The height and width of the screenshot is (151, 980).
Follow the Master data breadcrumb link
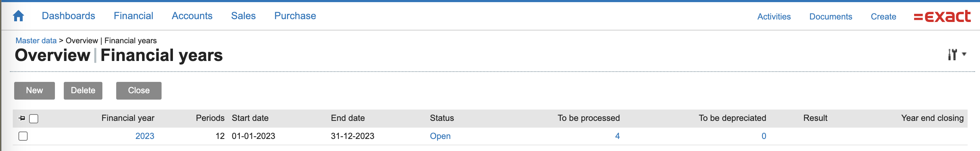coord(36,41)
